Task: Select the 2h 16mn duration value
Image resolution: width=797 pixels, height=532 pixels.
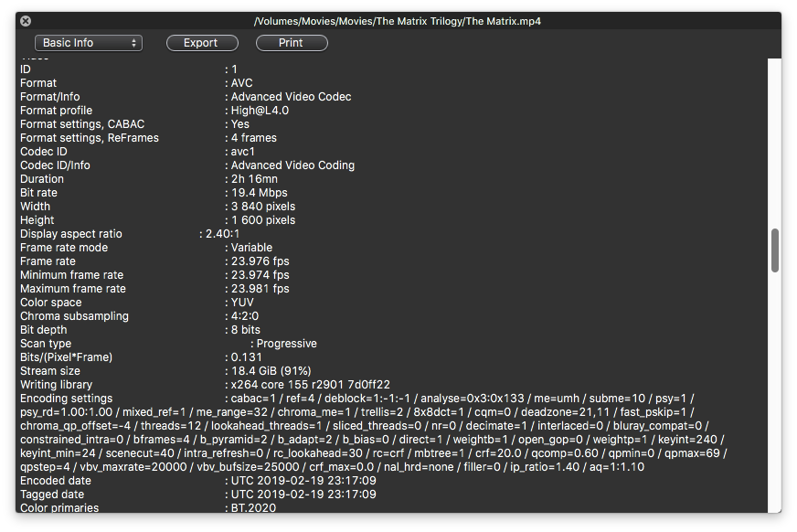Action: coord(255,179)
